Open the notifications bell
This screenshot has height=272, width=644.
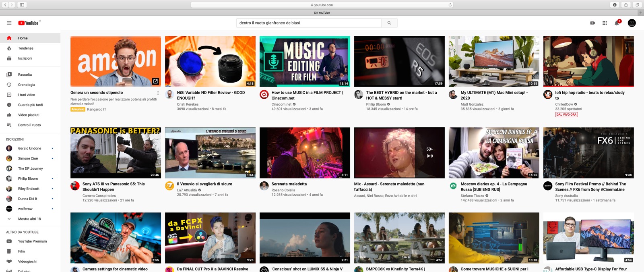pos(617,23)
